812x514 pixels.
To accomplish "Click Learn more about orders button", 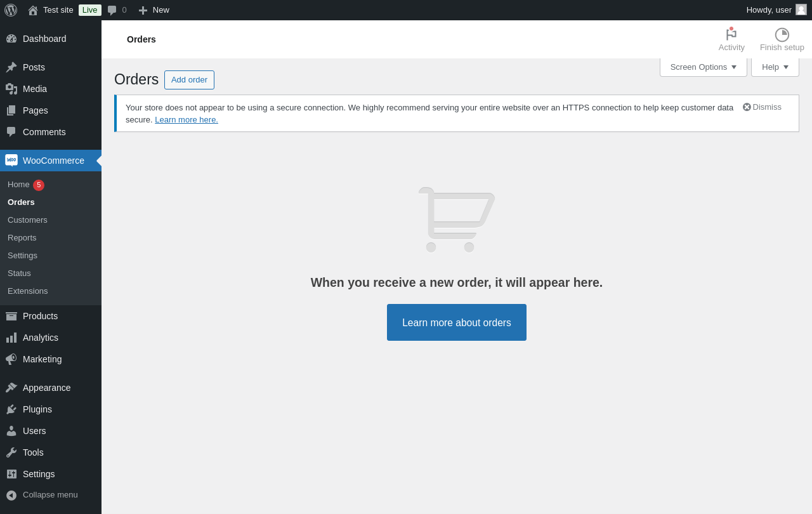I will (457, 322).
